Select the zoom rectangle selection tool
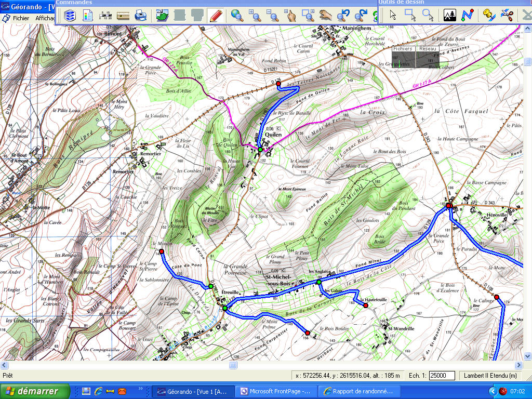Screen dimensions: 532x399 click(308, 16)
